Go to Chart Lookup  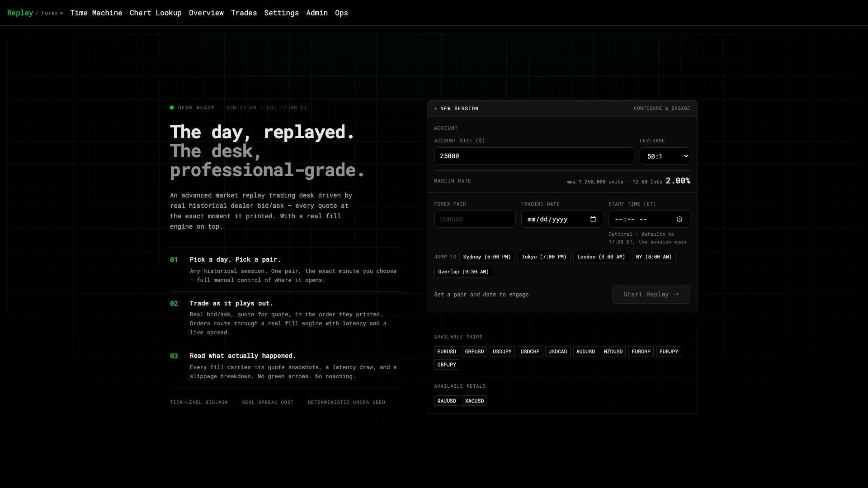(x=156, y=13)
